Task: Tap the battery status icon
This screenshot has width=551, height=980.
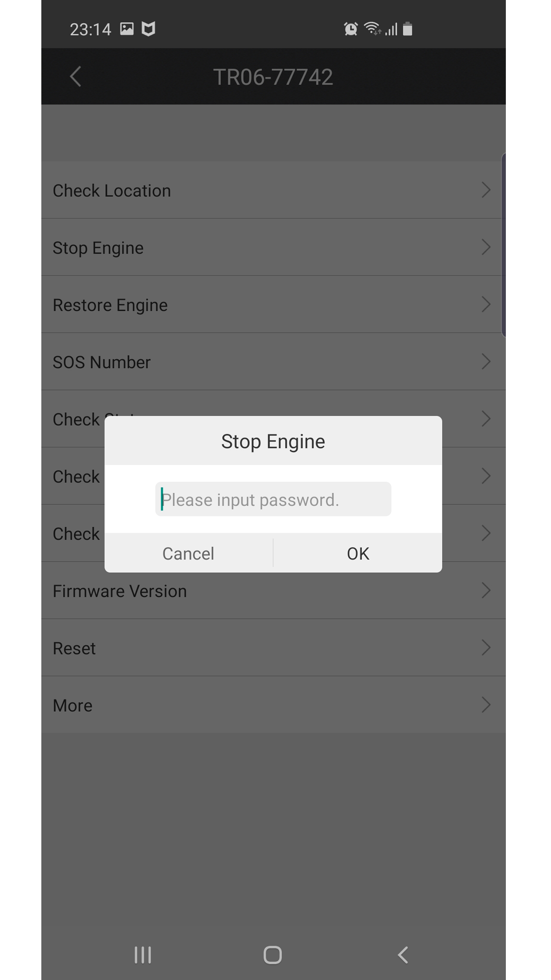Action: (408, 29)
